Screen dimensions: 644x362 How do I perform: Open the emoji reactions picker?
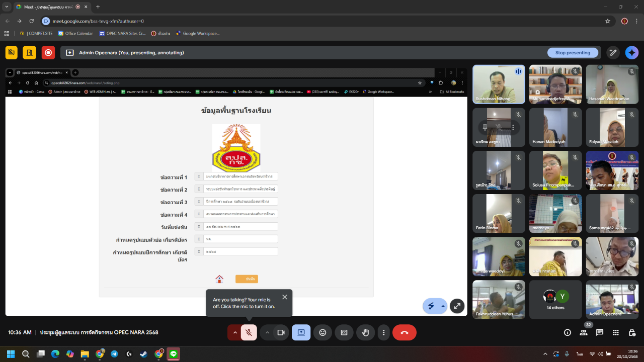[x=323, y=332]
